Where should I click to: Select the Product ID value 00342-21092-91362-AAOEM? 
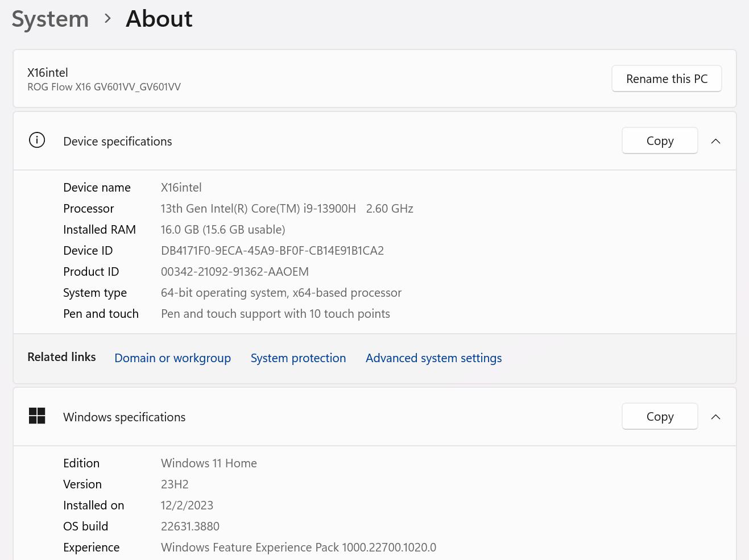click(235, 271)
